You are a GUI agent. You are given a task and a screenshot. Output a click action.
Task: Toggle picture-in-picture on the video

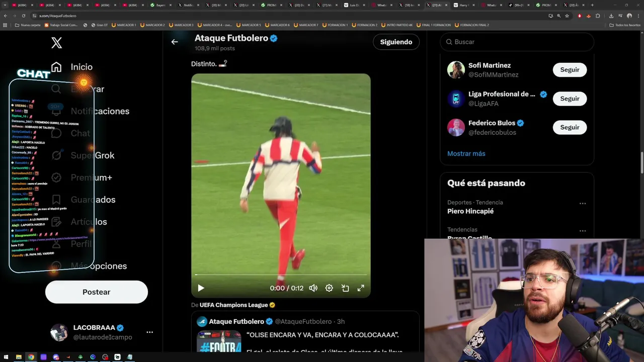[x=345, y=288]
